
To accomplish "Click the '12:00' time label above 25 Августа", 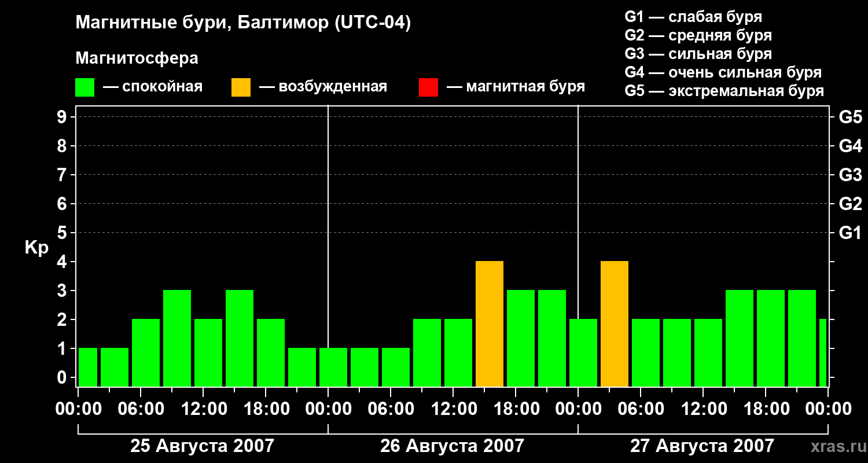I will (203, 409).
